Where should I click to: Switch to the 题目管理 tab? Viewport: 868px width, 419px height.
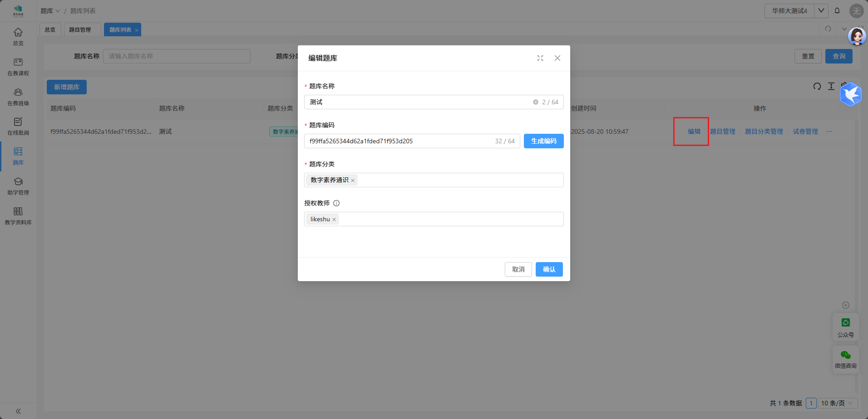80,30
